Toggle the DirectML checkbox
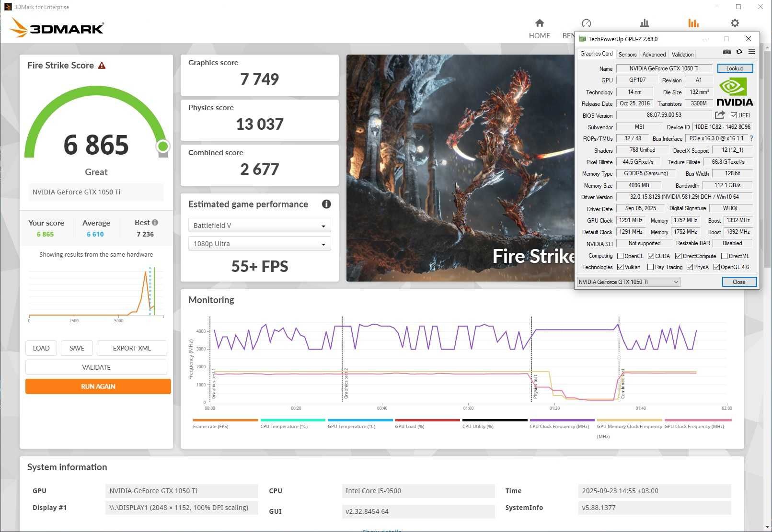Image resolution: width=772 pixels, height=532 pixels. click(x=724, y=256)
